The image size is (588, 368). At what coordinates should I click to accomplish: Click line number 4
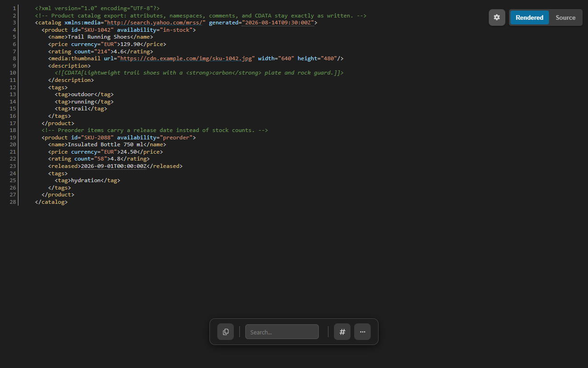click(14, 30)
